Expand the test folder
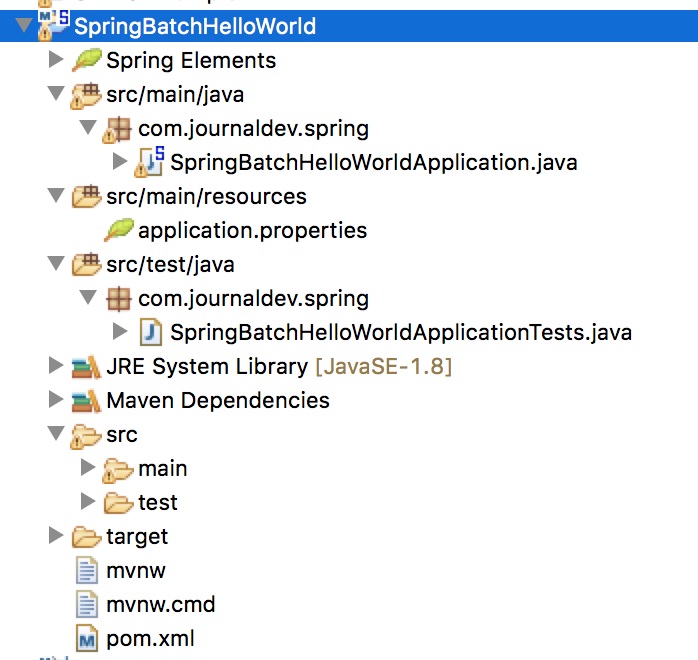The height and width of the screenshot is (660, 698). coord(88,502)
